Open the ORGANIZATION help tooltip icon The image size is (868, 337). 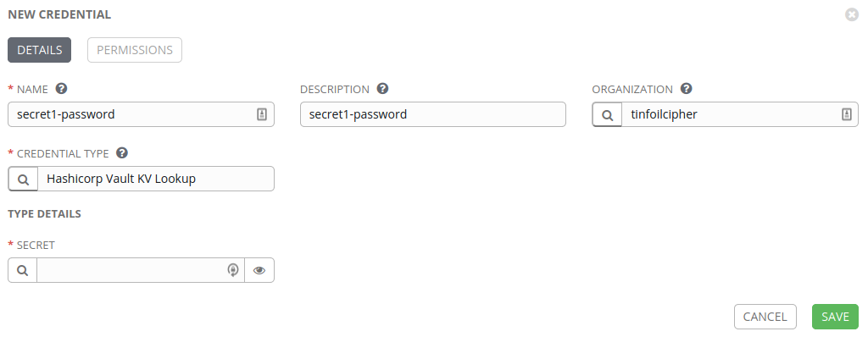click(687, 89)
